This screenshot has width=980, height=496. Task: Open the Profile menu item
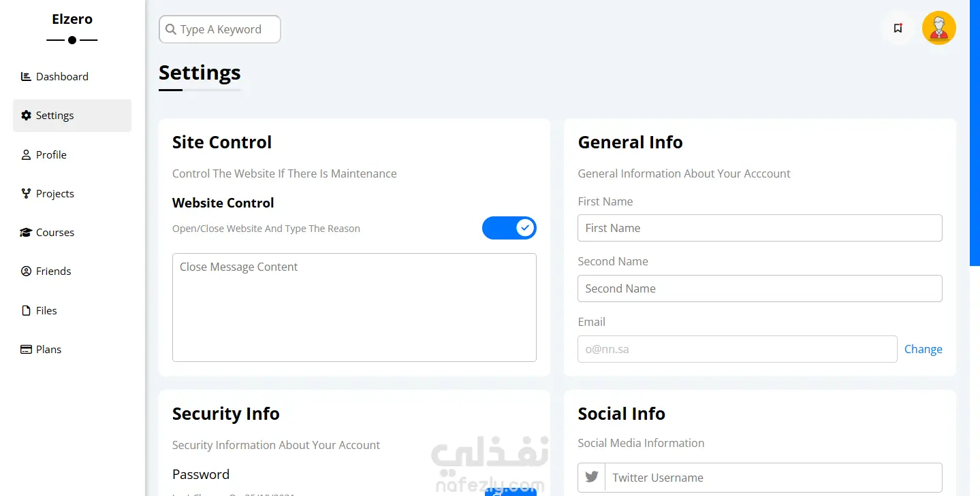point(51,155)
